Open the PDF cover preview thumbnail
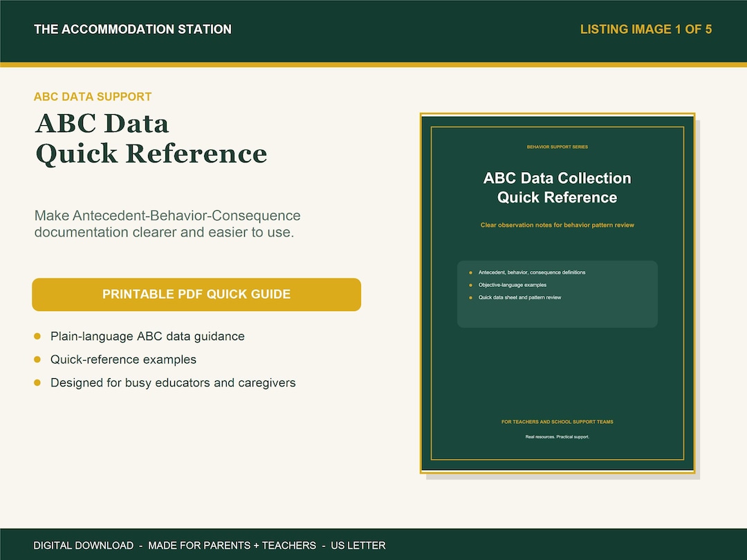The image size is (747, 560). 557,293
